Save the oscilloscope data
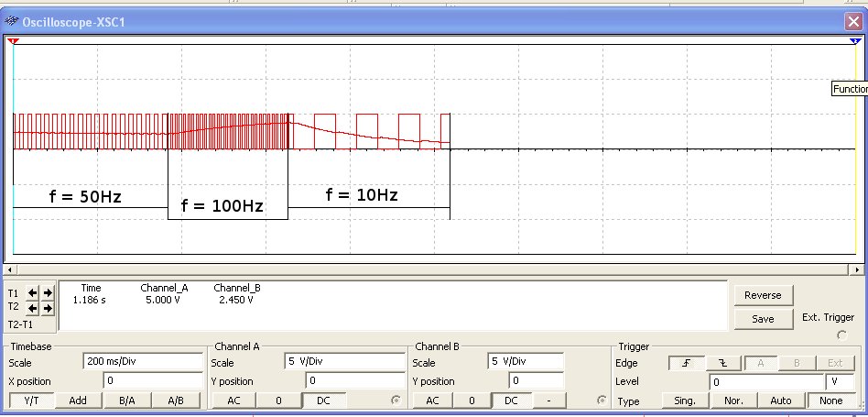Image resolution: width=868 pixels, height=417 pixels. coord(763,319)
